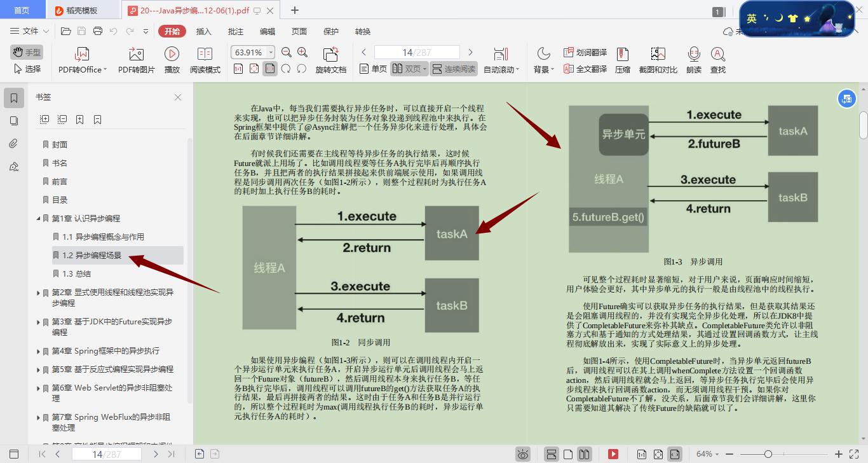The image size is (868, 463).
Task: Open the folder icon to open a file
Action: click(x=65, y=31)
